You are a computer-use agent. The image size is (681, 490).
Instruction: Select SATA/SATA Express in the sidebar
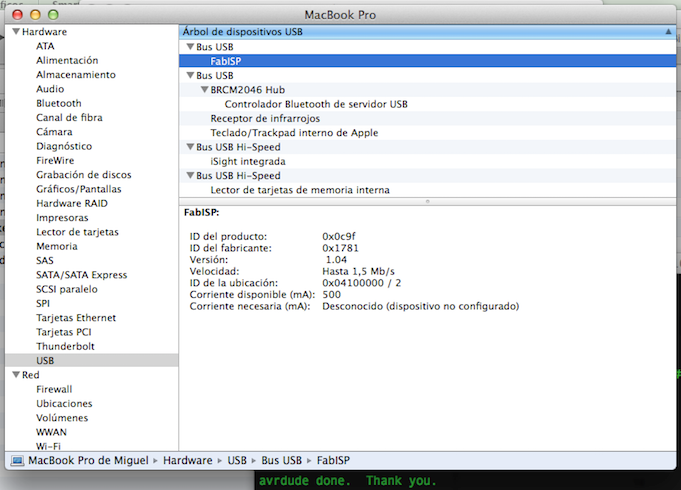tap(82, 275)
